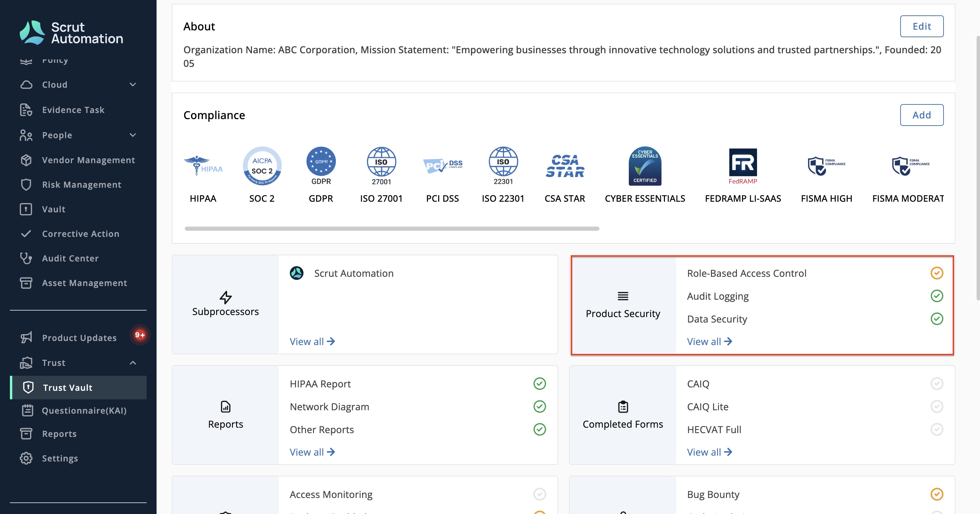Click the Subprocessors lightning icon

(x=226, y=297)
